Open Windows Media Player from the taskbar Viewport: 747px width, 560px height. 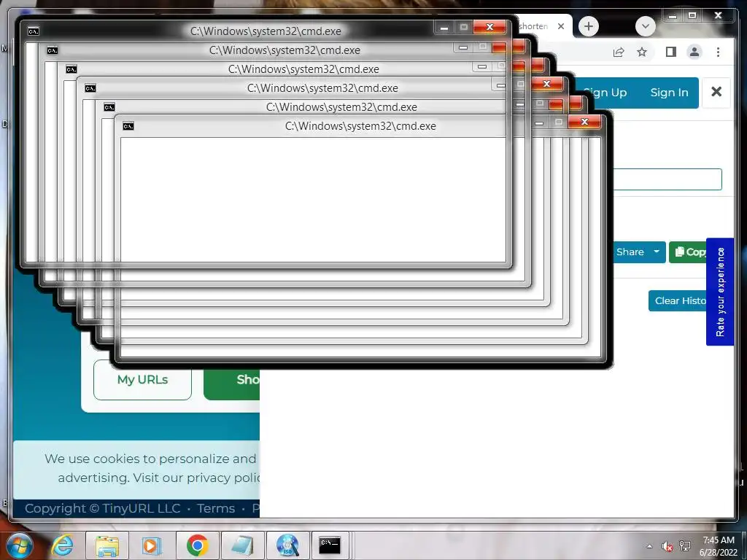pos(152,545)
